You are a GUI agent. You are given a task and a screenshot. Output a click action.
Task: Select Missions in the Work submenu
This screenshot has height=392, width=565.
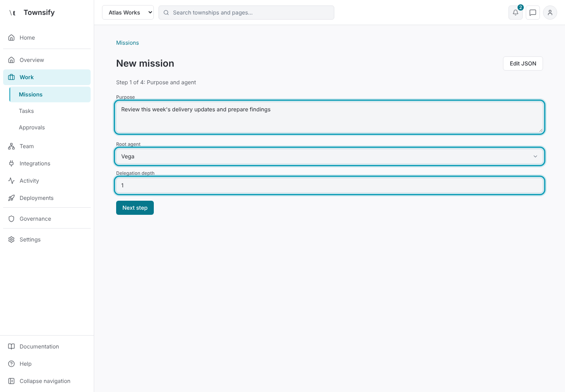(50, 94)
